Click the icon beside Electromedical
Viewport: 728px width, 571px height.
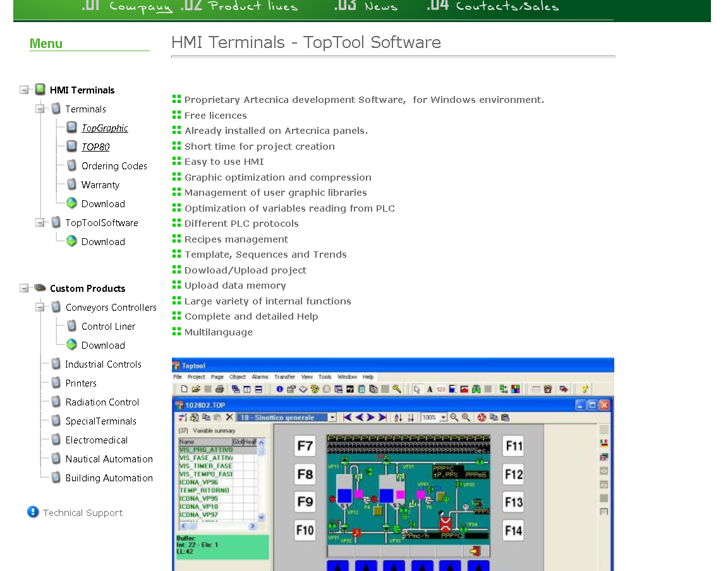56,439
